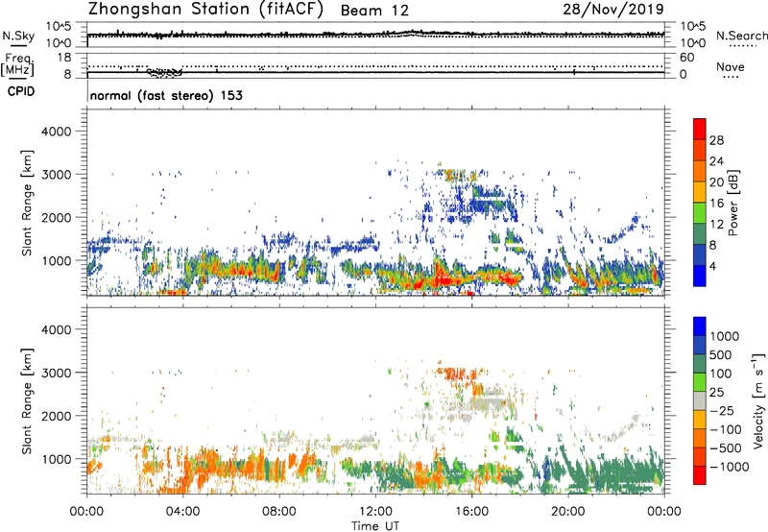Click the '04:00' time axis label
The image size is (768, 532).
point(182,512)
